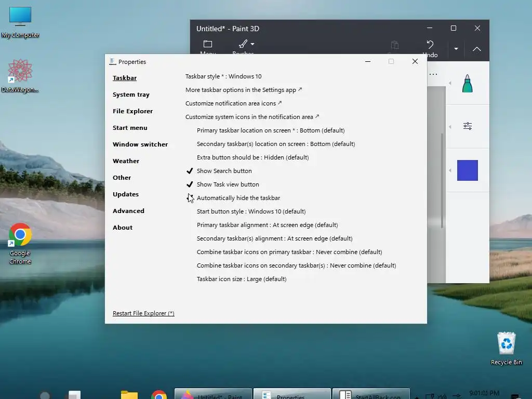Click the Undo icon in Paint 3D
The height and width of the screenshot is (399, 532).
point(430,45)
